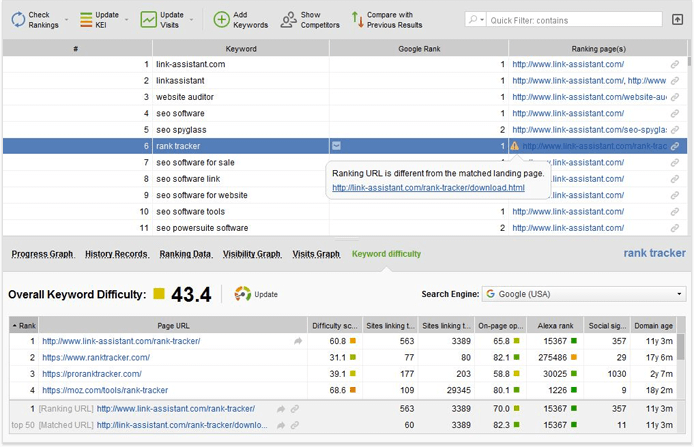Click the Update difficulty gauge icon

243,293
